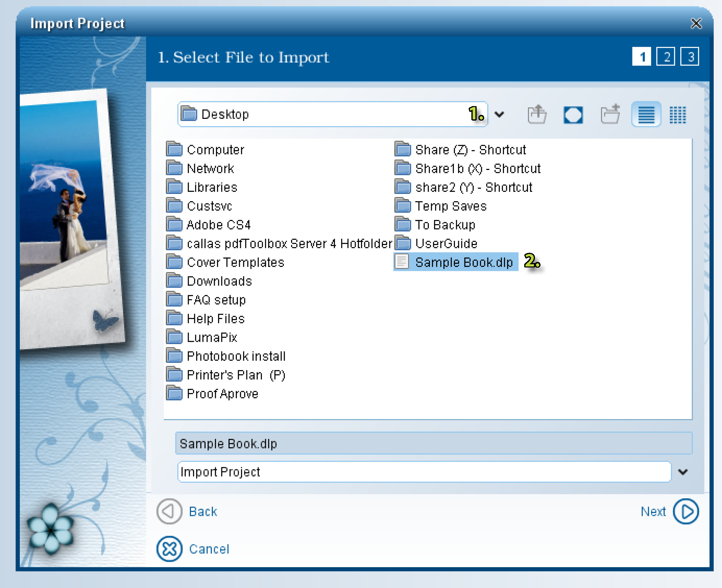Select the Network folder
Screen dimensions: 722x588
200,168
